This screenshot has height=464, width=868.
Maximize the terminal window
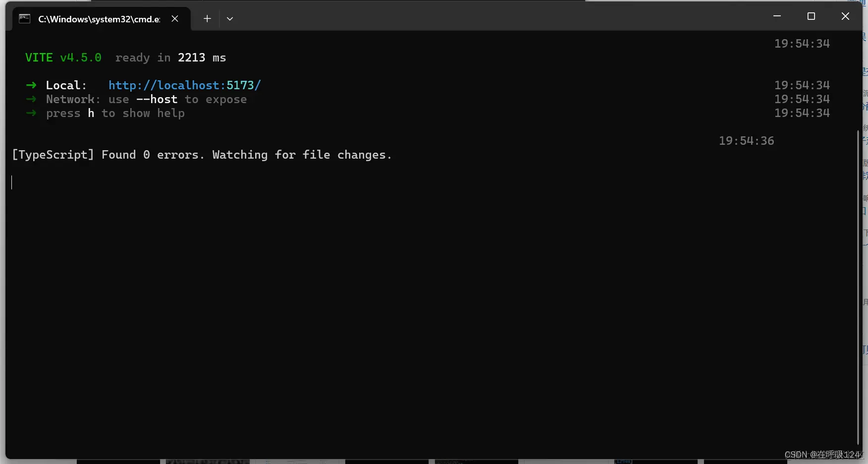point(811,16)
